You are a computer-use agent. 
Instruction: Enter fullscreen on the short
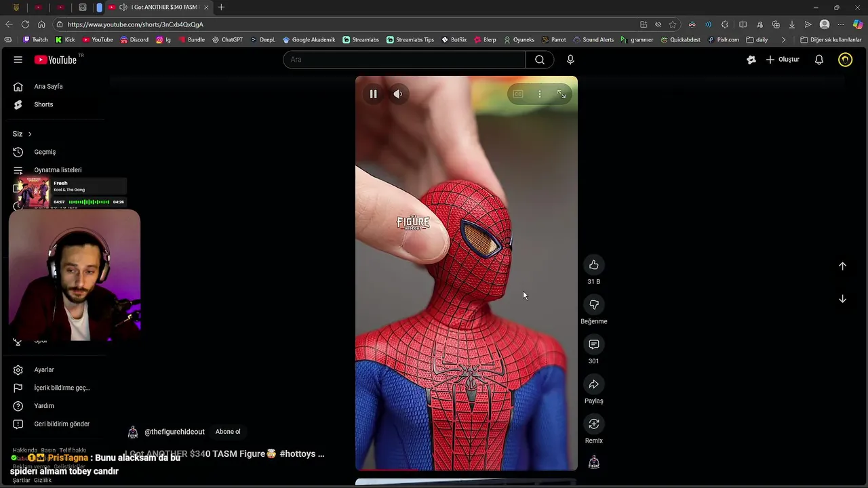(561, 94)
